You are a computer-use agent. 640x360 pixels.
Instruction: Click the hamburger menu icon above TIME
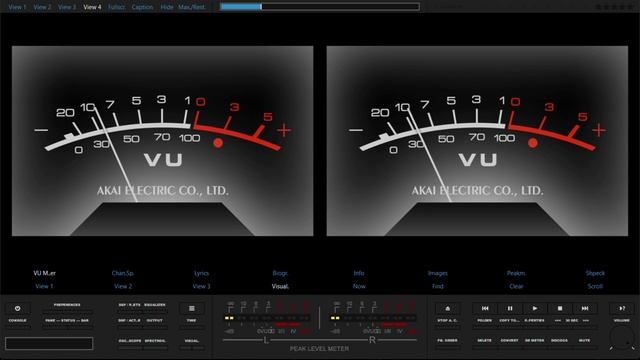191,309
